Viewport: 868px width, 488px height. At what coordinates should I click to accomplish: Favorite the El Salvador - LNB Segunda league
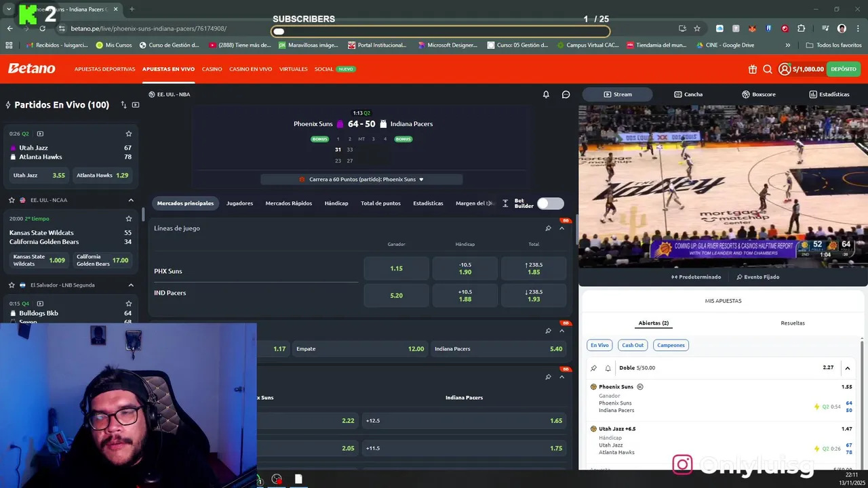pyautogui.click(x=12, y=285)
